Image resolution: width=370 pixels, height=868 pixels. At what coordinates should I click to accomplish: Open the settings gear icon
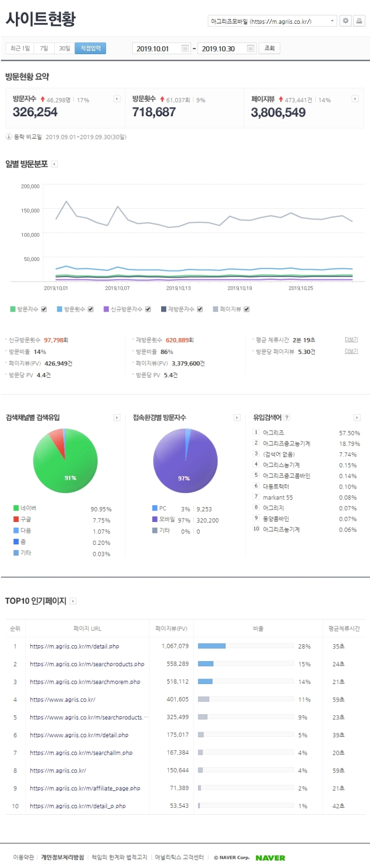pos(346,21)
